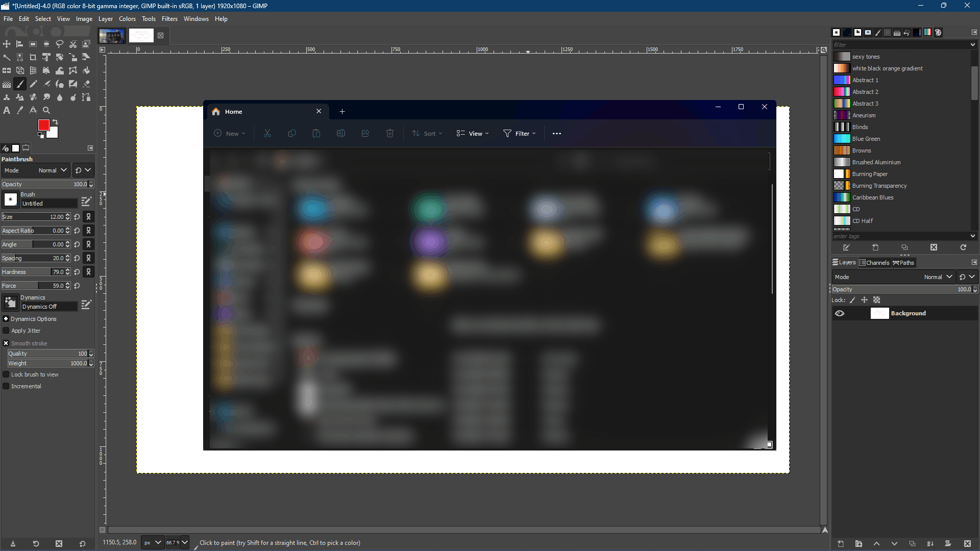This screenshot has width=980, height=551.
Task: Open the Colors menu
Action: click(x=127, y=19)
